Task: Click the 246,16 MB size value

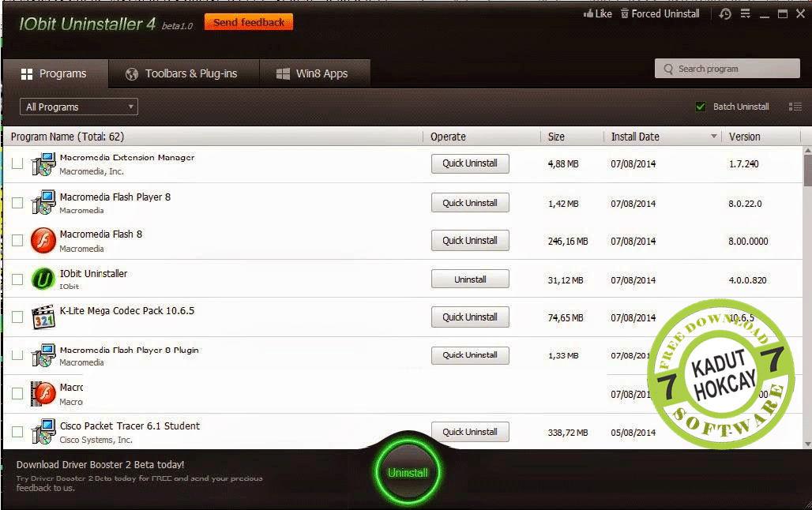Action: pos(568,242)
